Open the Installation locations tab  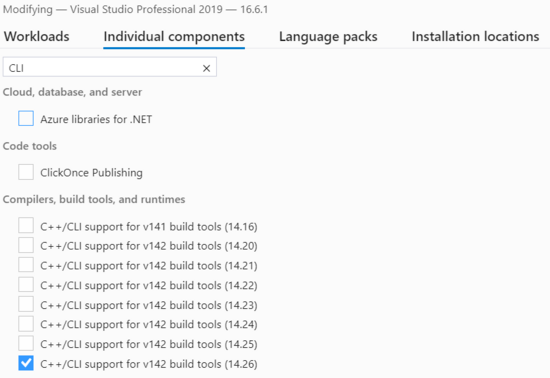[475, 36]
